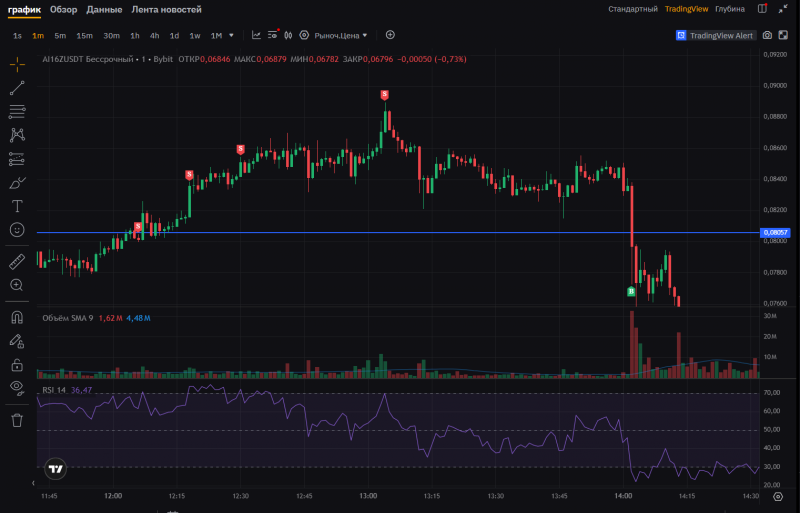Open the long/short position forecasting tool
Viewport: 800px width, 513px height.
(x=17, y=159)
